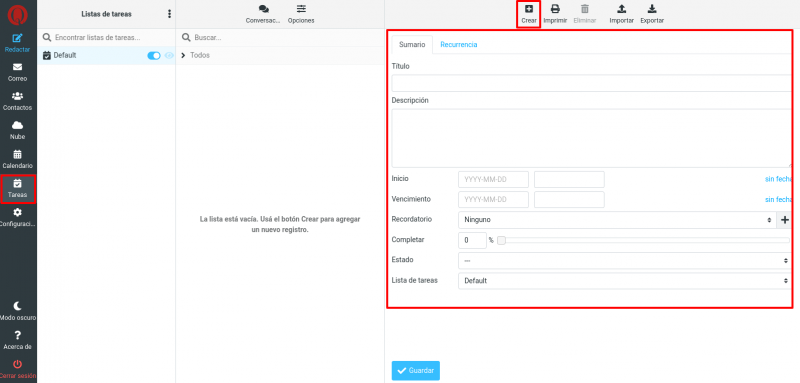
Task: Open Recordatorio dropdown showing Ninguno
Action: [x=616, y=220]
